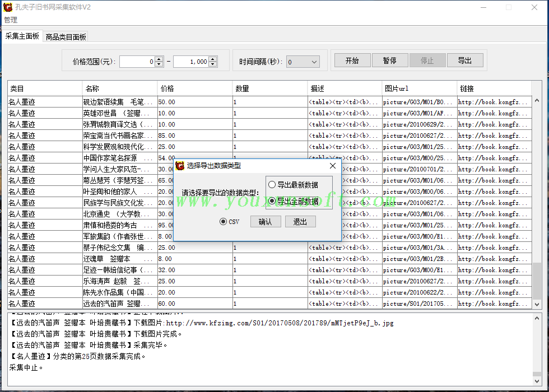Confirm export with the 确认 button
The width and height of the screenshot is (549, 392).
coord(266,222)
